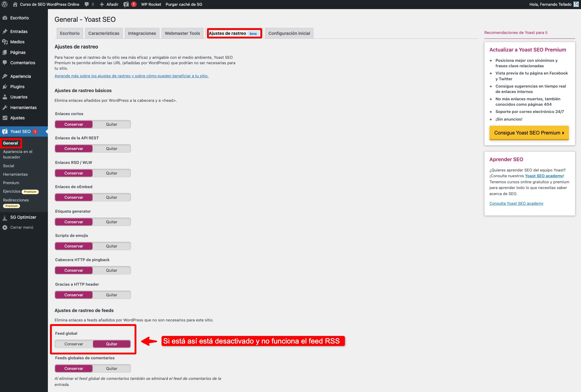
Task: Expand the Apariencia sidebar menu
Action: [21, 76]
